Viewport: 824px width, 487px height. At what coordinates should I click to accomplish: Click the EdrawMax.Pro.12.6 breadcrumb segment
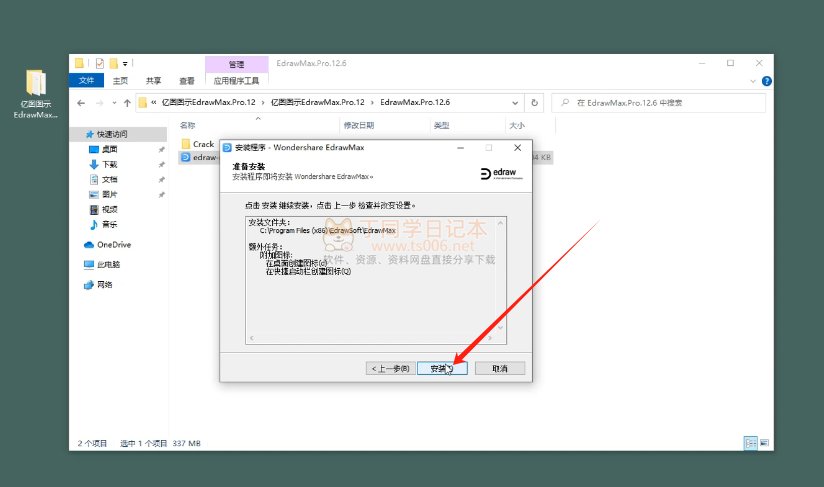coord(415,102)
